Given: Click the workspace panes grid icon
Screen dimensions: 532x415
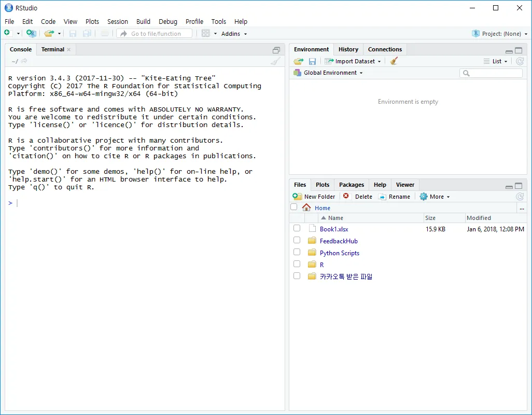Looking at the screenshot, I should [x=206, y=33].
